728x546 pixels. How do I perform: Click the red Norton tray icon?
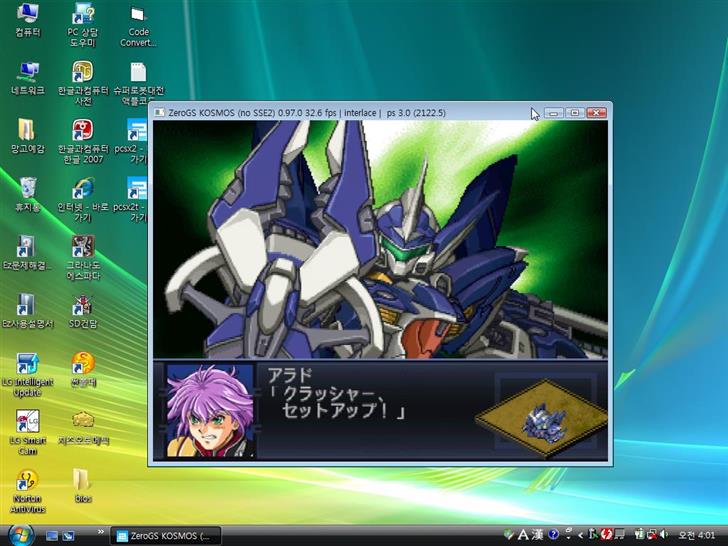coord(606,535)
